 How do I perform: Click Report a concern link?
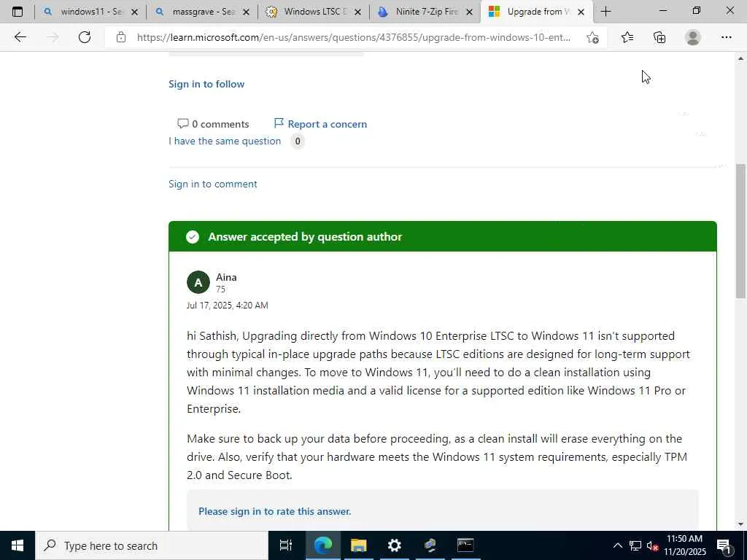point(320,124)
